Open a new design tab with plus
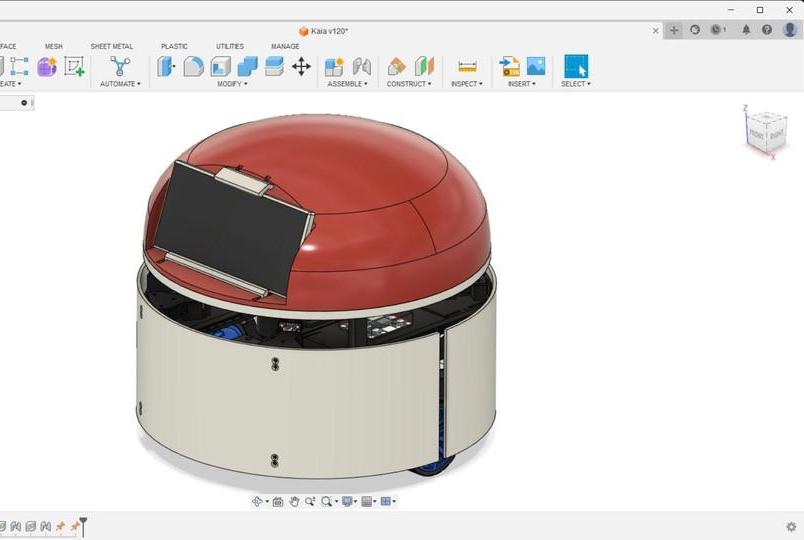Screen dimensions: 804x540 coord(674,30)
